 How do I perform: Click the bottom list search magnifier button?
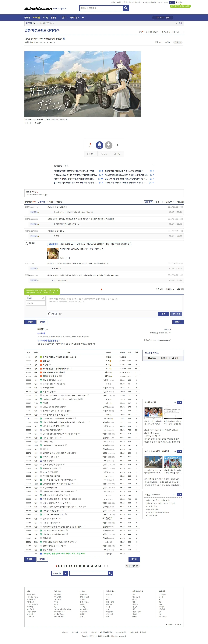tap(110, 573)
